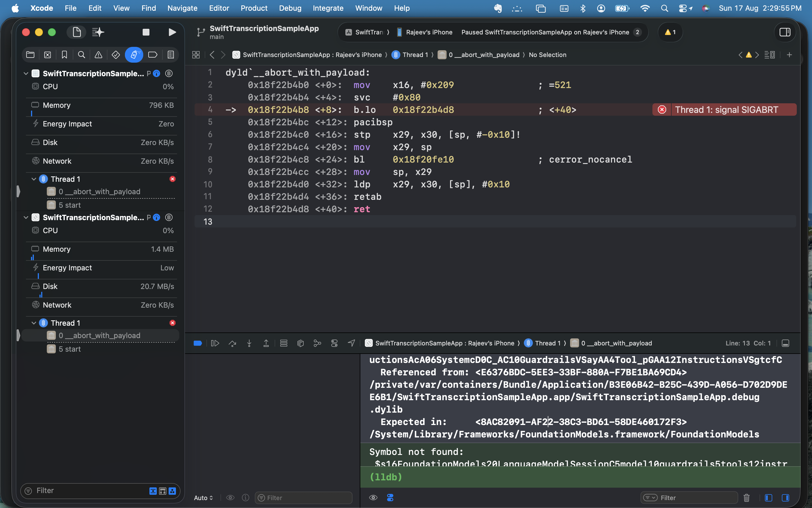Open the Source Control navigator
Image resolution: width=812 pixels, height=508 pixels.
[x=48, y=55]
